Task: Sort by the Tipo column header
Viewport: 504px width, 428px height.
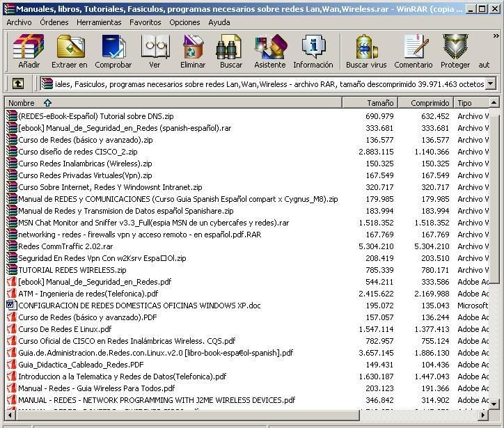Action: coord(471,103)
